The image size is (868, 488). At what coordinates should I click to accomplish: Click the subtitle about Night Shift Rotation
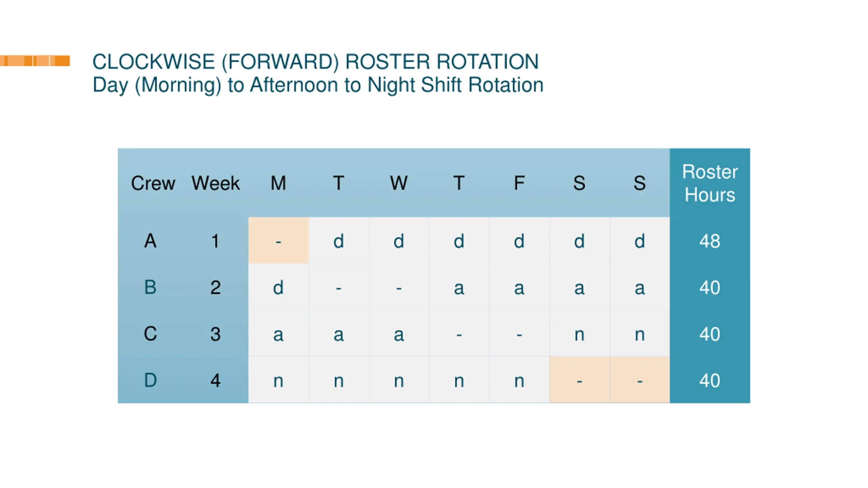(x=318, y=85)
